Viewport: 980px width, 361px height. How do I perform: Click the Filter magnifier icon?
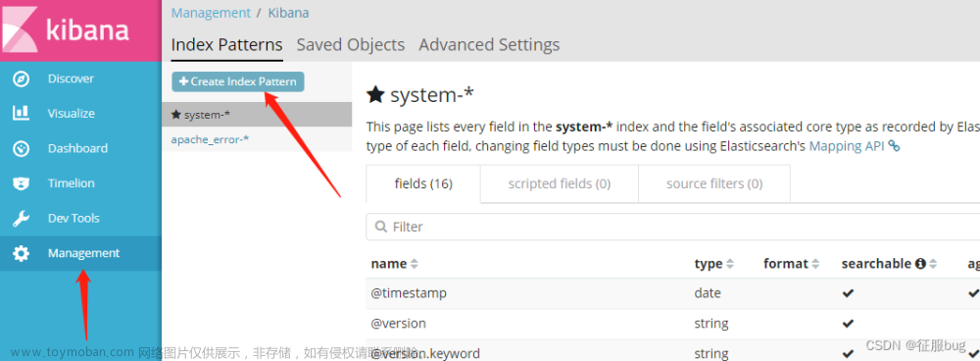pos(380,227)
